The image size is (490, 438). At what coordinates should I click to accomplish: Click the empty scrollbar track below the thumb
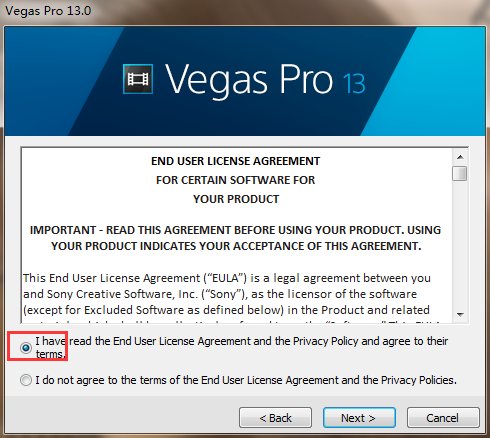tap(460, 244)
